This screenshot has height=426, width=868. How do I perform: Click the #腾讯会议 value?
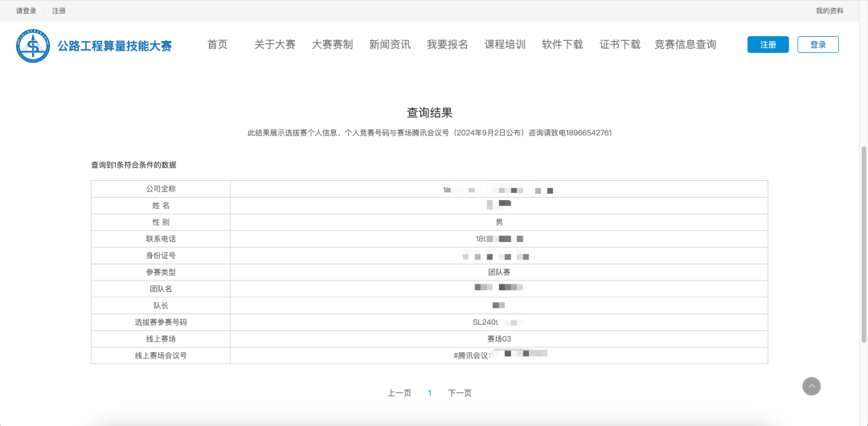point(500,355)
